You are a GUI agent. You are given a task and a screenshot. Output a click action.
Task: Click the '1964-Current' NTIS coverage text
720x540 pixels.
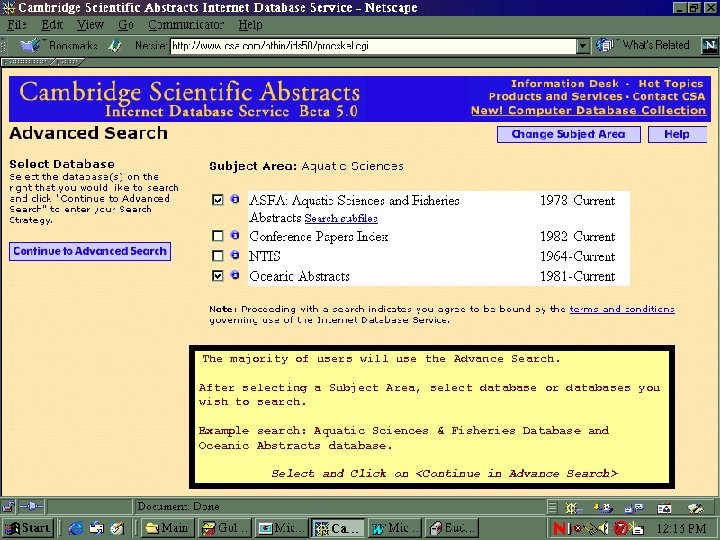(577, 256)
